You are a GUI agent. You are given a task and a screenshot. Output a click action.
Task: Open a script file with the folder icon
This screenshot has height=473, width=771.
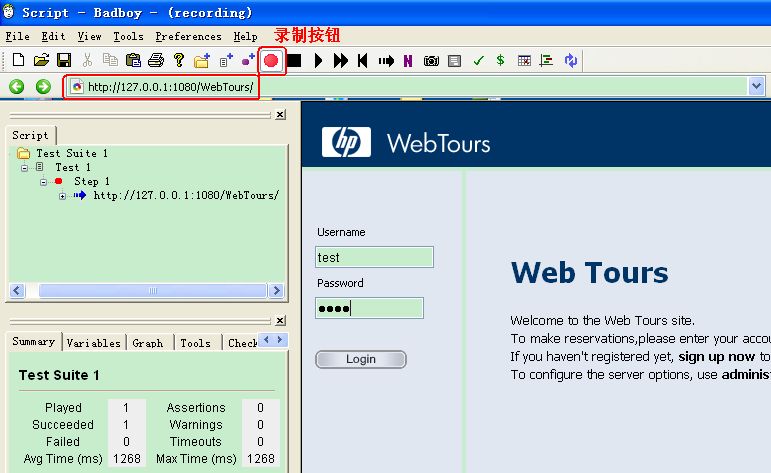41,60
